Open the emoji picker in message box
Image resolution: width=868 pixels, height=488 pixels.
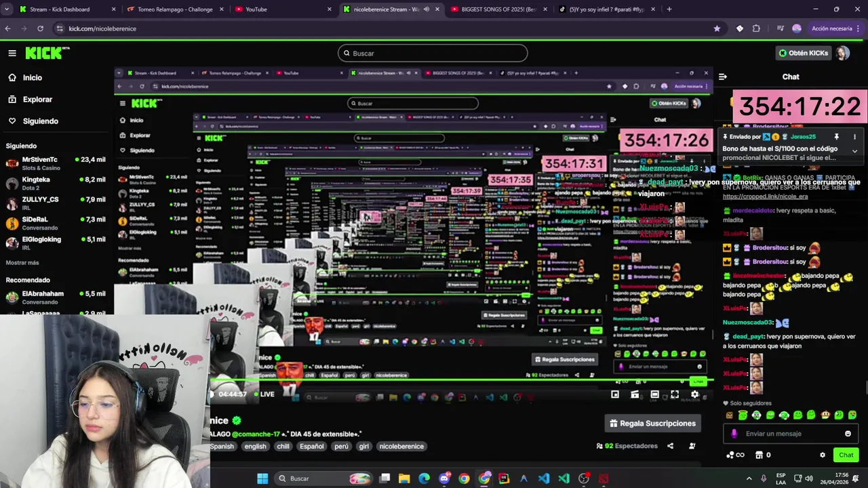point(848,434)
